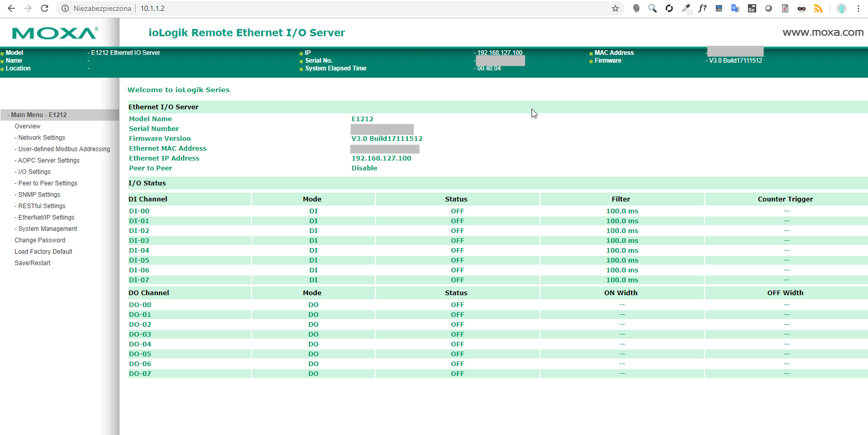Image resolution: width=868 pixels, height=435 pixels.
Task: Click the Save/Restart link
Action: (33, 263)
